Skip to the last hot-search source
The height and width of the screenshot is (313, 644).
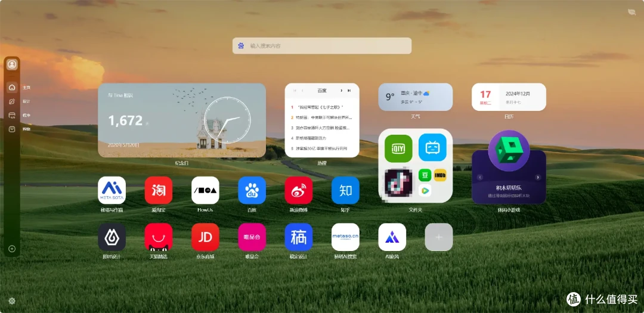(349, 91)
